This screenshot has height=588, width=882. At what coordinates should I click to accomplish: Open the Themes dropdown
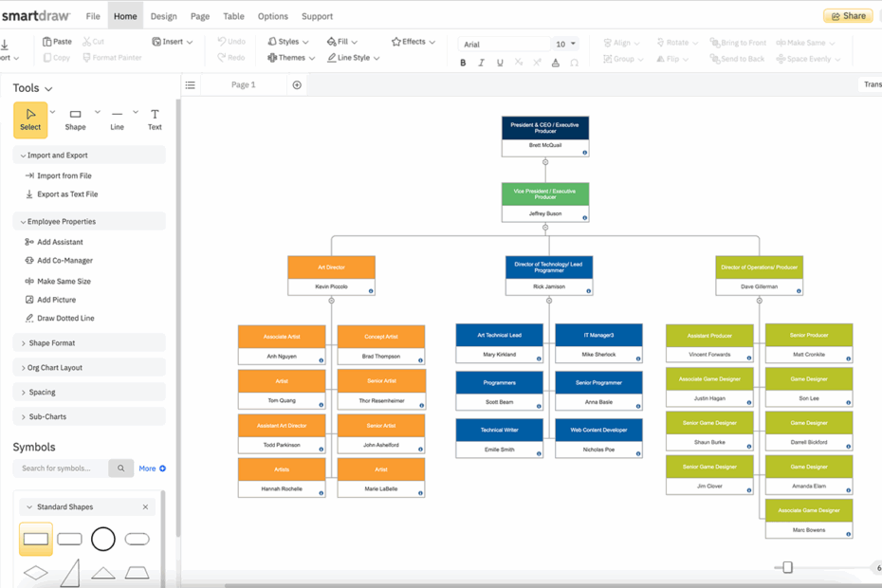(291, 58)
